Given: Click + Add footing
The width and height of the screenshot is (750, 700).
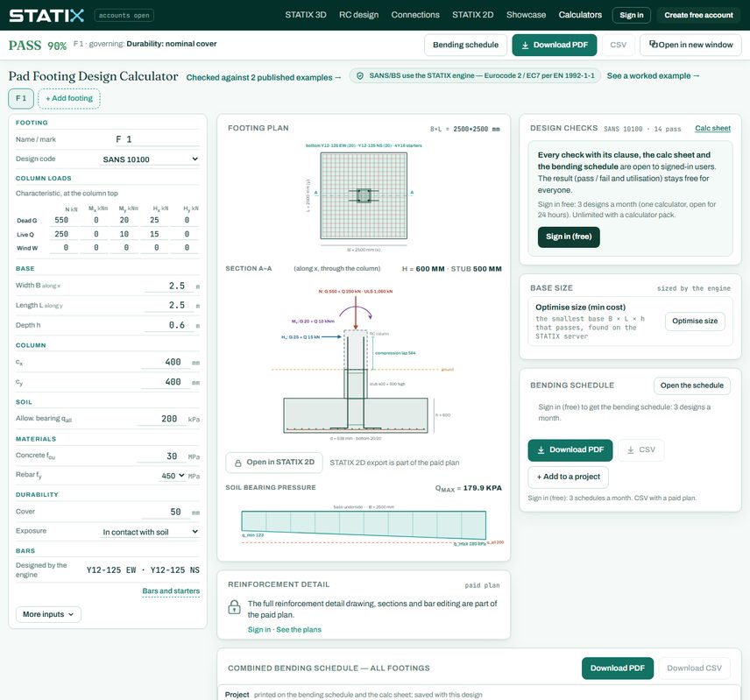Looking at the screenshot, I should (69, 98).
